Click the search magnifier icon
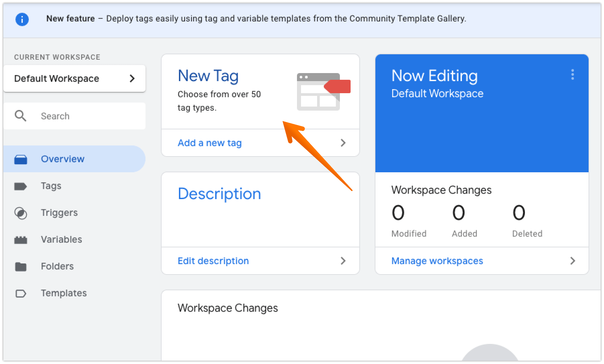 click(x=20, y=116)
